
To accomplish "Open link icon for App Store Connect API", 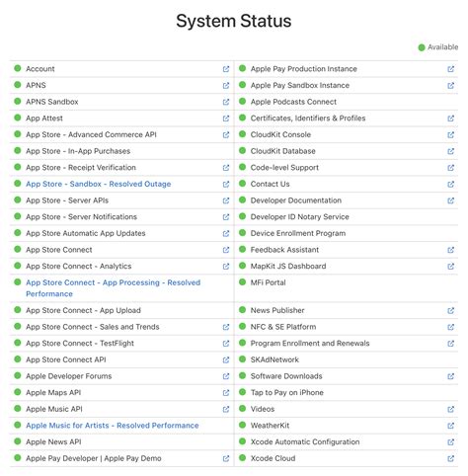I will (226, 359).
